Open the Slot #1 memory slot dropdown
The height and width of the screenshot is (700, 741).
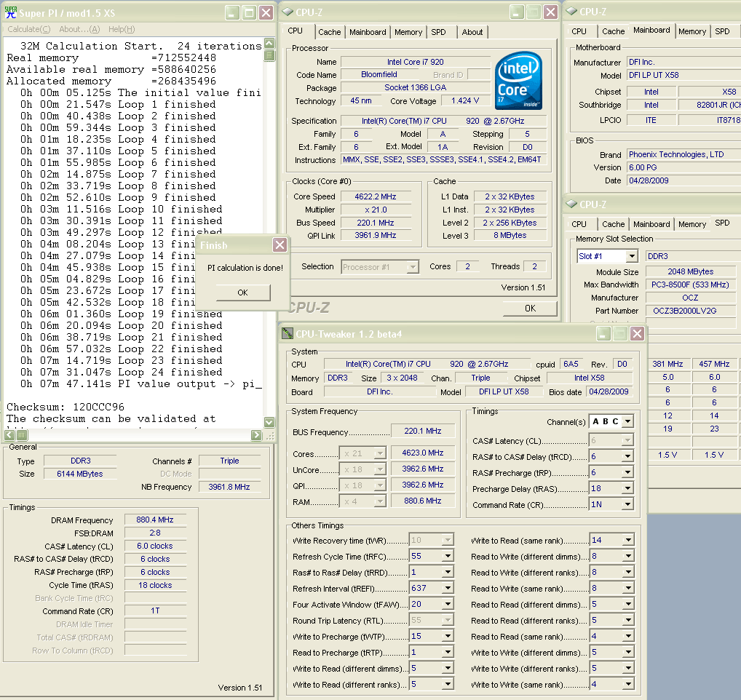tap(632, 256)
